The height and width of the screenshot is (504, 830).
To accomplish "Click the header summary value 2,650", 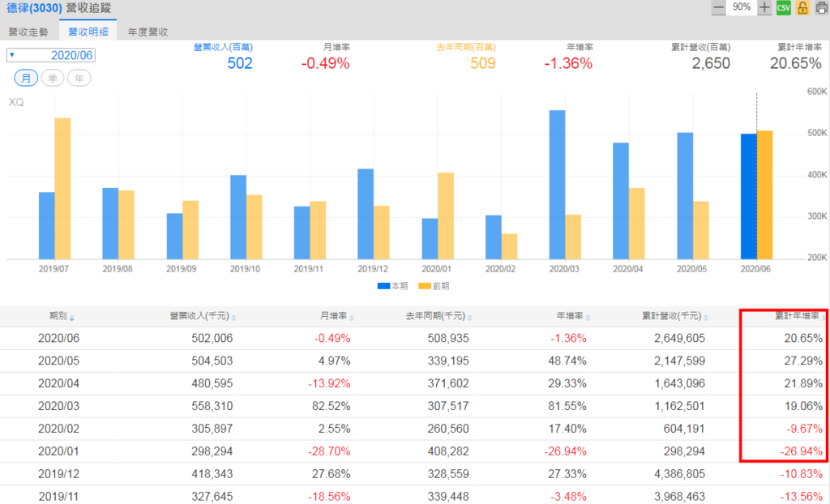I will point(711,63).
